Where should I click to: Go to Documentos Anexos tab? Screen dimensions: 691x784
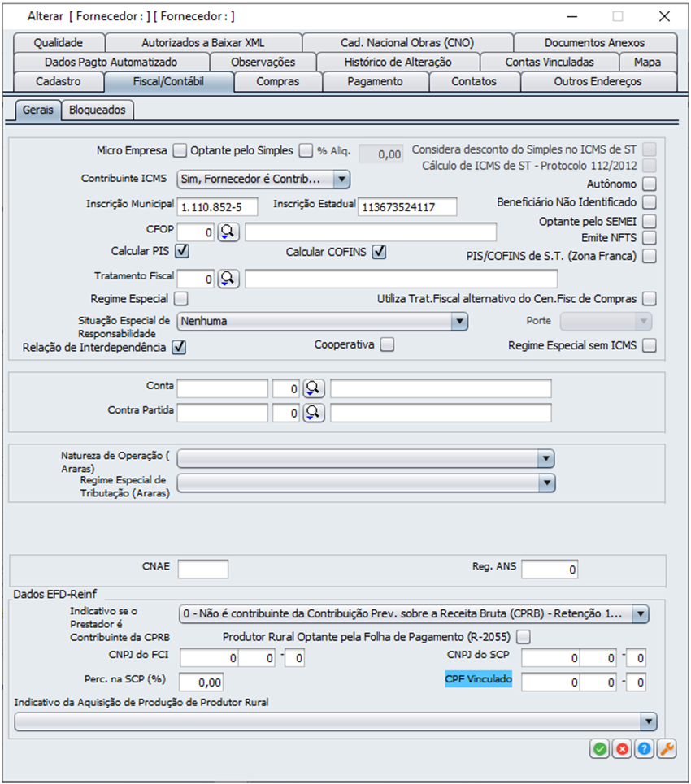(595, 42)
